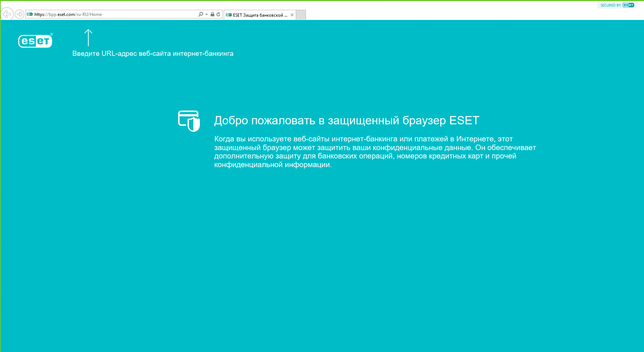Screen dimensions: 644x352
Task: Click heading Добро пожаловать в защищенный браузер ESET
Action: [347, 120]
